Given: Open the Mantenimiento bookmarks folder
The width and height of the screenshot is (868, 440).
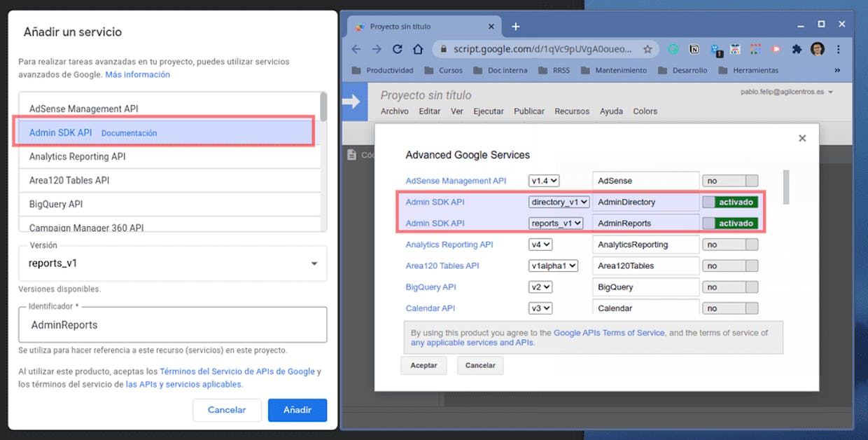Looking at the screenshot, I should coord(614,70).
